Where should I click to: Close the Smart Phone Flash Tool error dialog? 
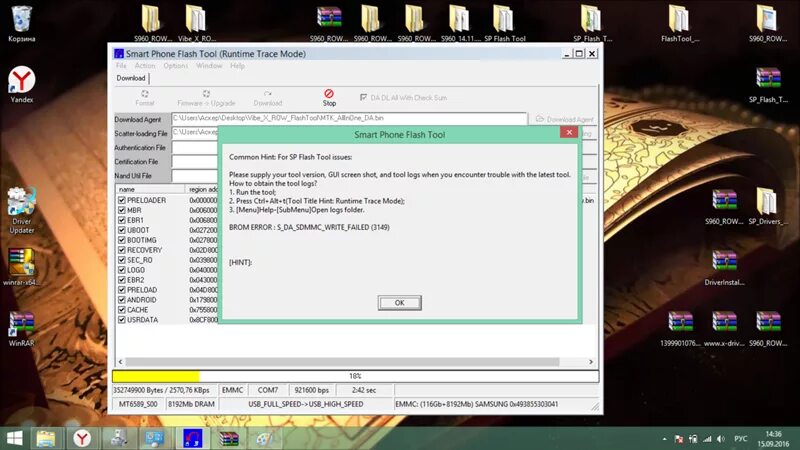point(569,132)
